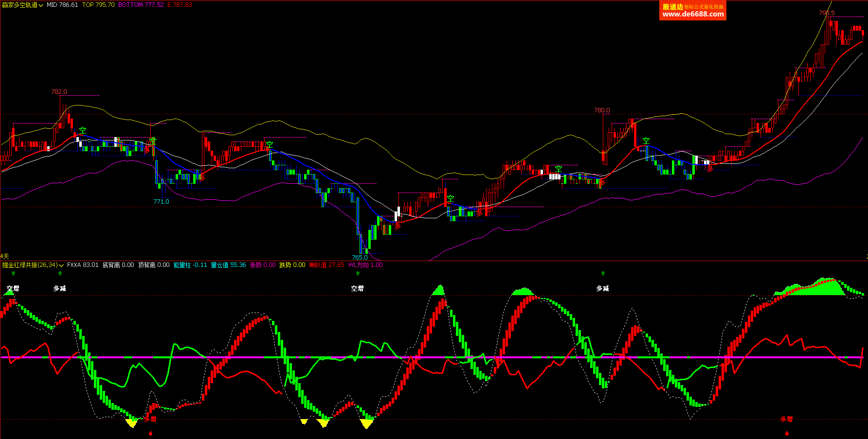Select the rightmost yellow triangle signal
This screenshot has height=439, width=868.
point(367,424)
